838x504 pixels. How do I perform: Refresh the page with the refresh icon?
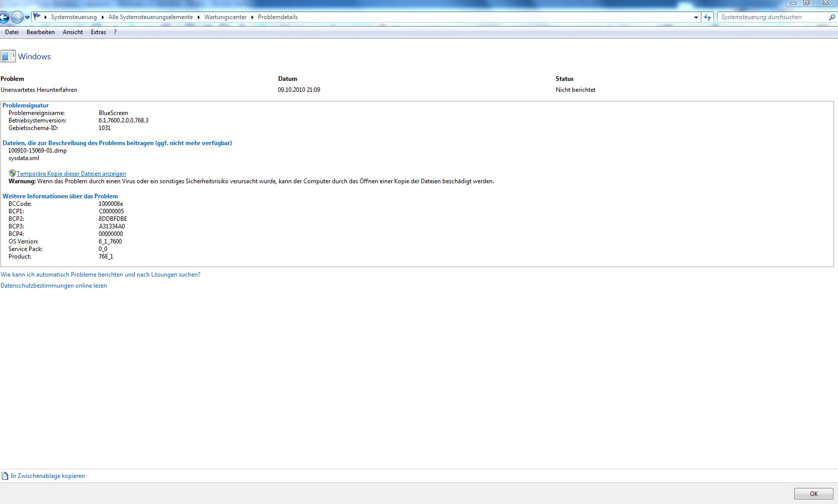point(707,17)
